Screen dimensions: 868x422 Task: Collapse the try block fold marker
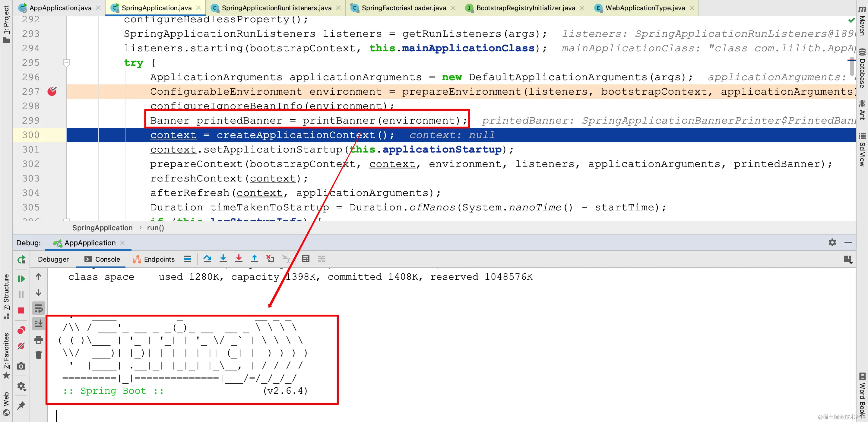point(66,63)
